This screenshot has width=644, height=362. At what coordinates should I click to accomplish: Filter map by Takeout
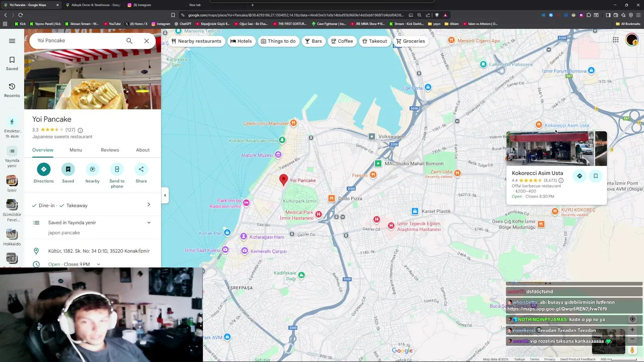click(x=374, y=41)
